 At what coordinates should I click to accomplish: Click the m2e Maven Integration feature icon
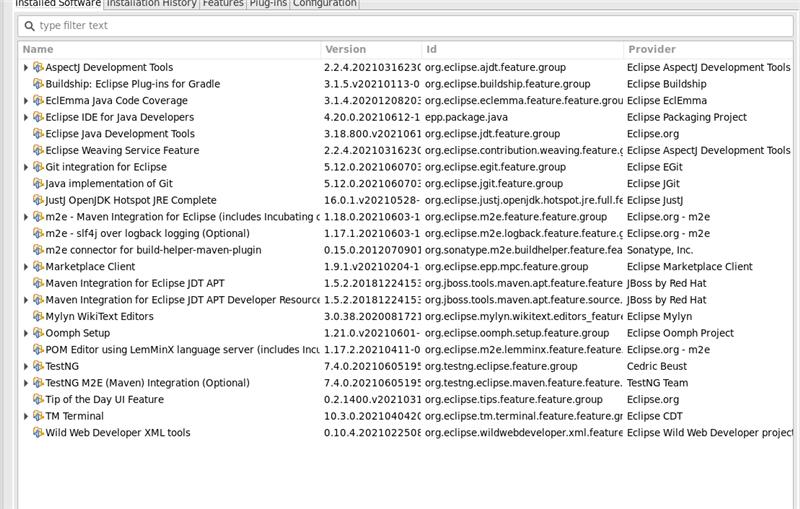click(x=38, y=217)
